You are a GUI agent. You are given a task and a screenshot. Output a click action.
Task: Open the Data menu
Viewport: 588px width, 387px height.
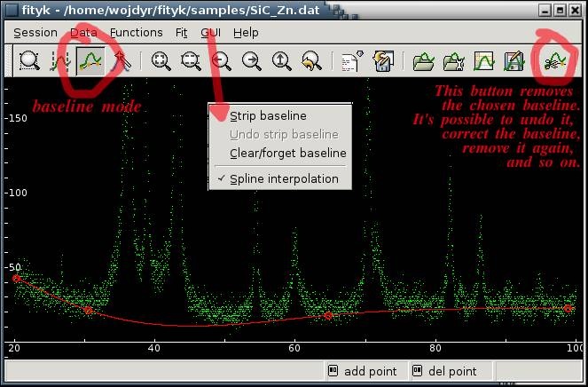point(83,33)
